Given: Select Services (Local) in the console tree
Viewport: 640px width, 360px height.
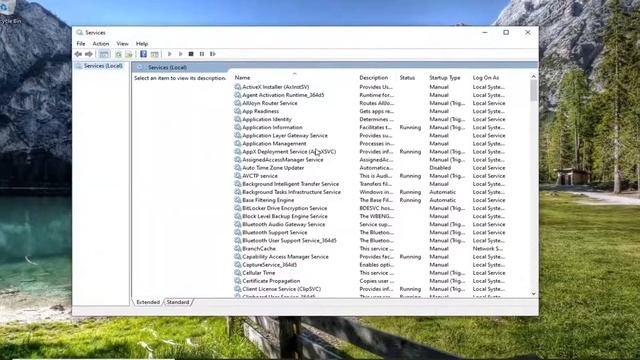Looking at the screenshot, I should 103,66.
